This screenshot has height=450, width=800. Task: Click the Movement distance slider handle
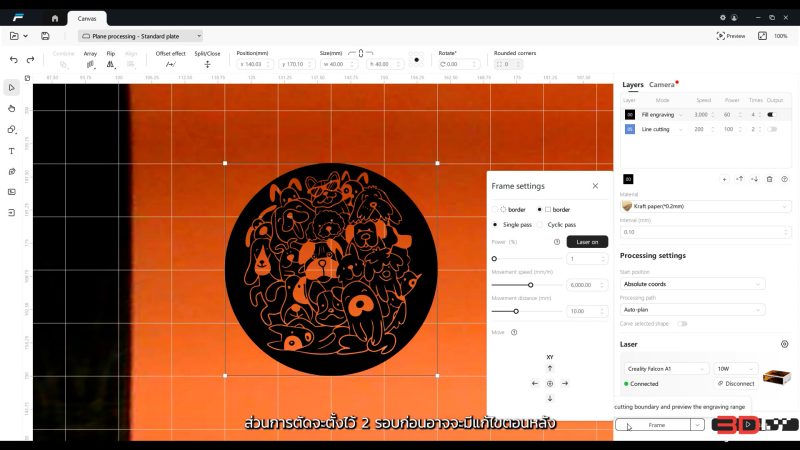pyautogui.click(x=516, y=311)
